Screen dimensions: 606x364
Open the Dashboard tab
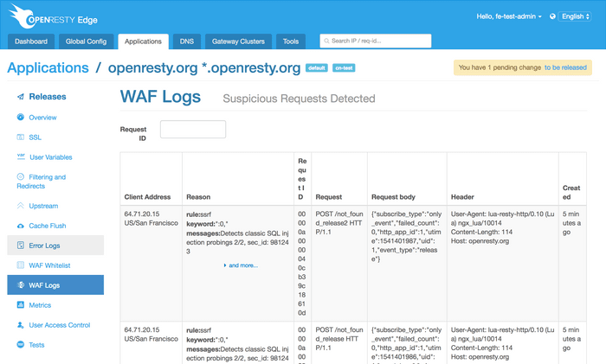[31, 42]
